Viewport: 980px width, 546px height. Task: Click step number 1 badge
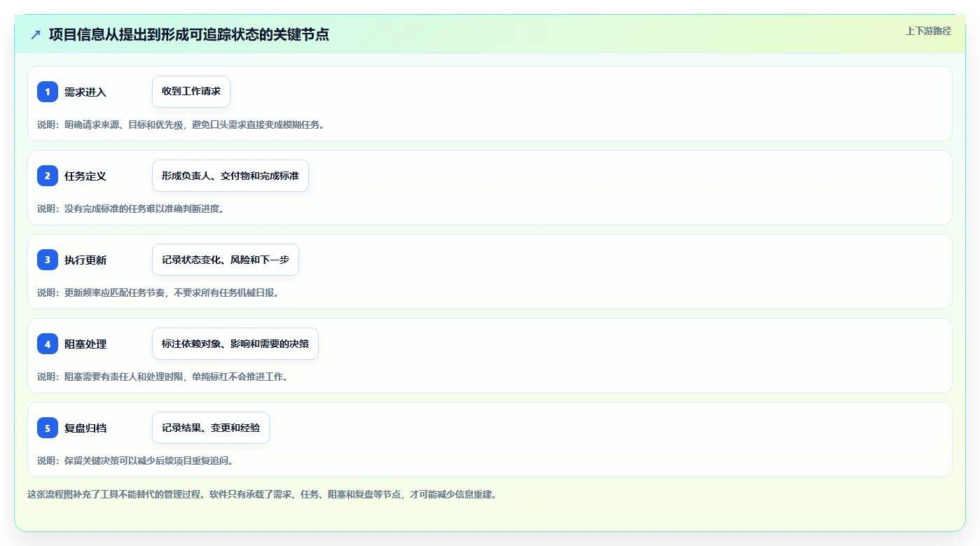pos(48,92)
